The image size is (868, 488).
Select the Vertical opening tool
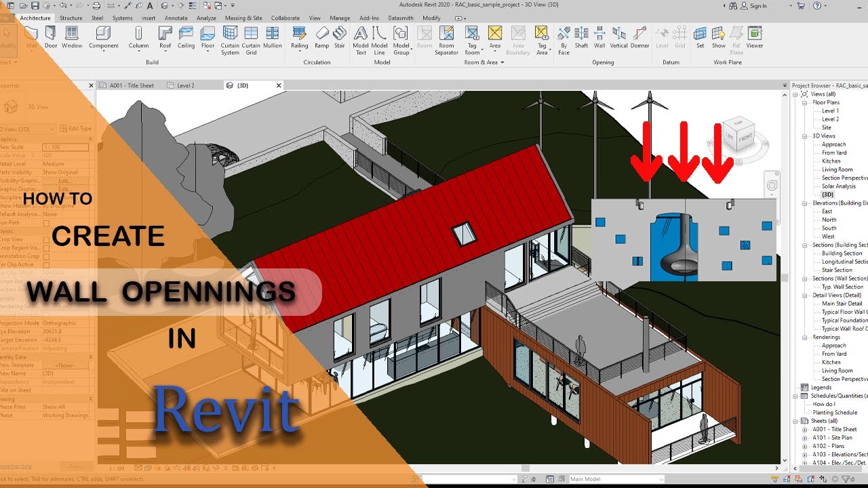[x=619, y=37]
